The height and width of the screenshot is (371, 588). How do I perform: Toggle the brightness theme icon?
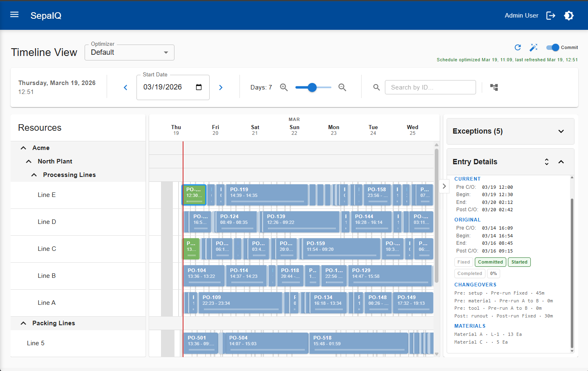click(x=569, y=16)
